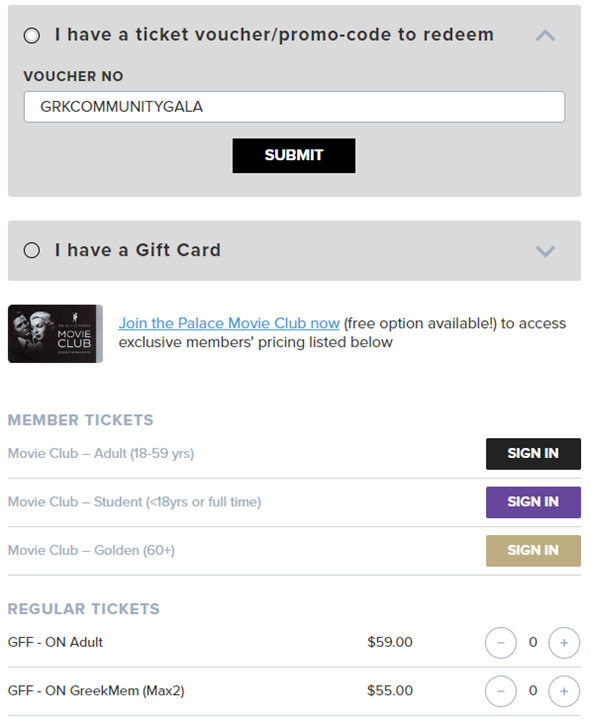Click the Movie Club card thumbnail

coord(55,334)
